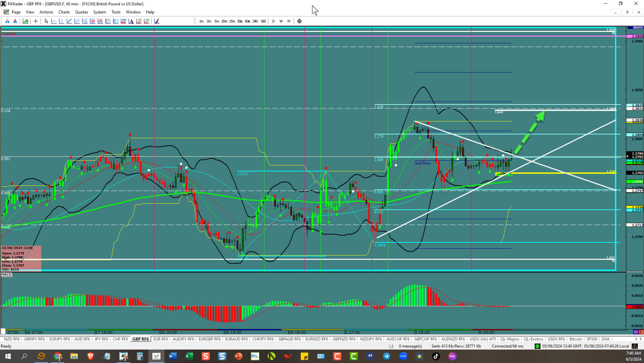Open the Window menu

pyautogui.click(x=133, y=12)
